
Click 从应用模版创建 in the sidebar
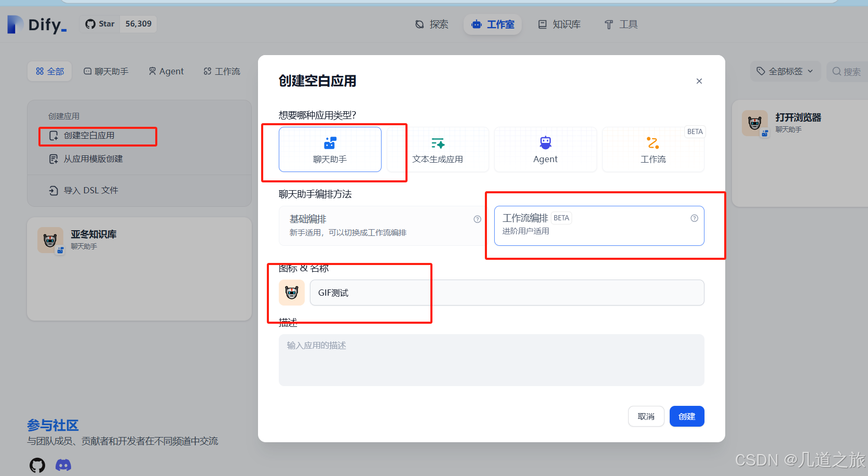91,158
